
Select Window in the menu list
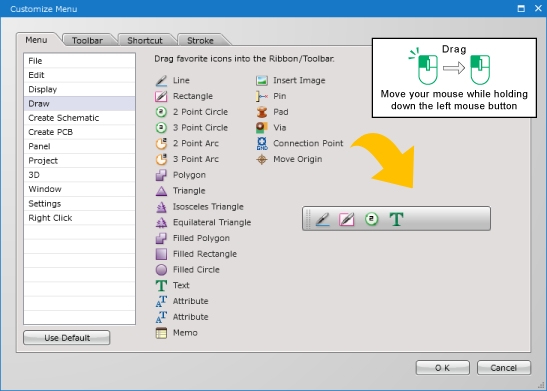pos(80,189)
